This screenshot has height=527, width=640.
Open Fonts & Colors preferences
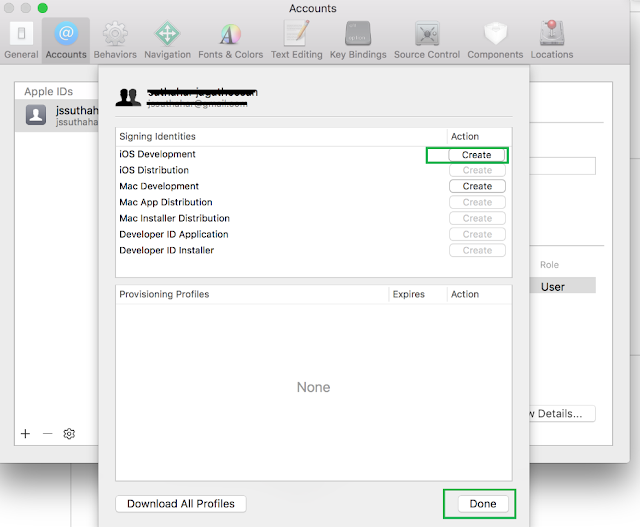pyautogui.click(x=231, y=40)
